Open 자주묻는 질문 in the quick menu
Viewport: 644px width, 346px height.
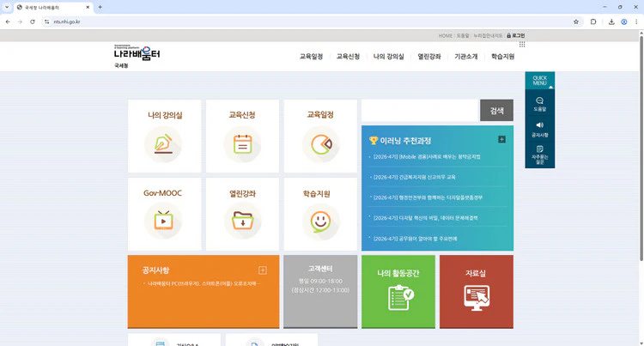point(539,154)
